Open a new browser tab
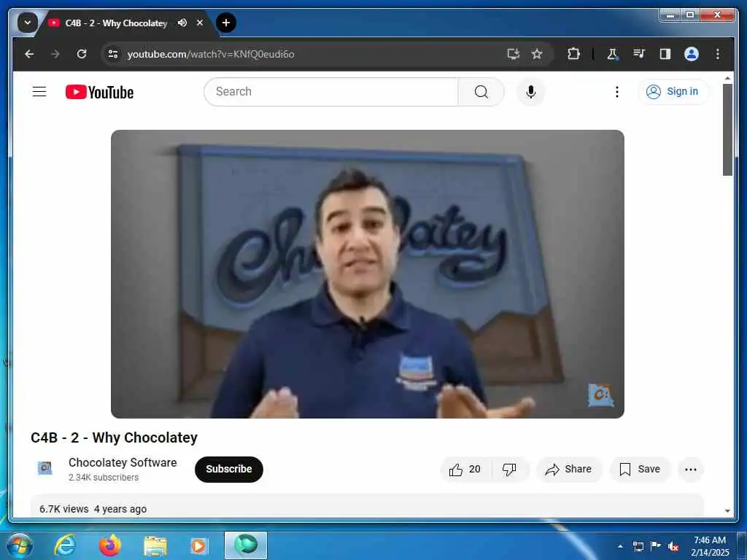 click(226, 23)
